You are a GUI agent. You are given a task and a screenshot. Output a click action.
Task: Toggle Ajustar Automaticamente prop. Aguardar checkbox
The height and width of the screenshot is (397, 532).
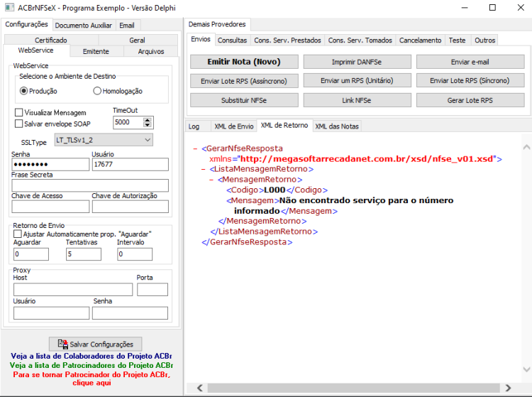pos(17,234)
